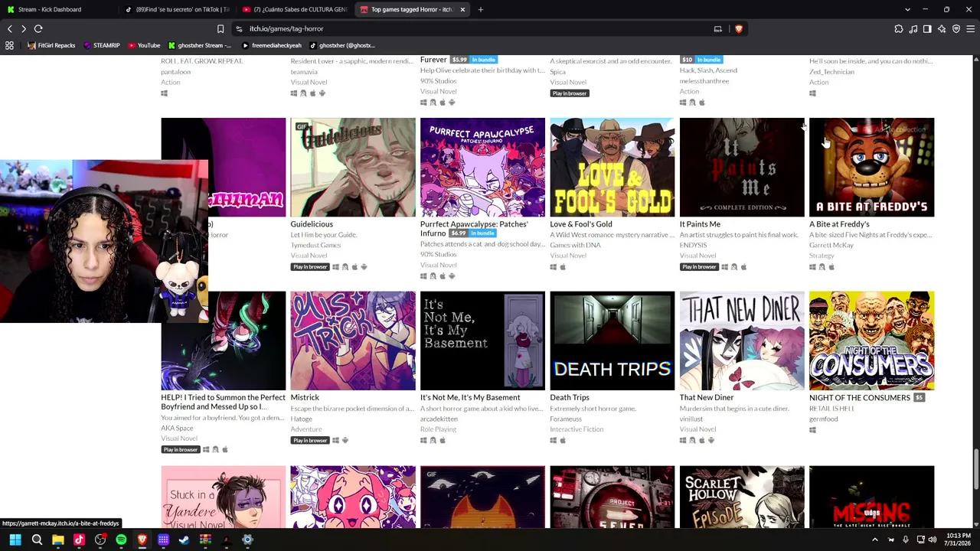Open the browser main menu

point(970,29)
